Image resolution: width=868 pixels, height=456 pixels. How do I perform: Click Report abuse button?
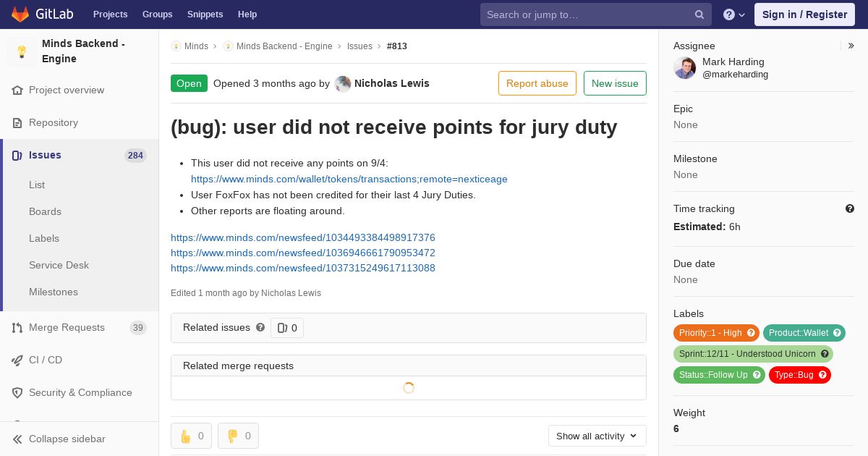tap(537, 83)
